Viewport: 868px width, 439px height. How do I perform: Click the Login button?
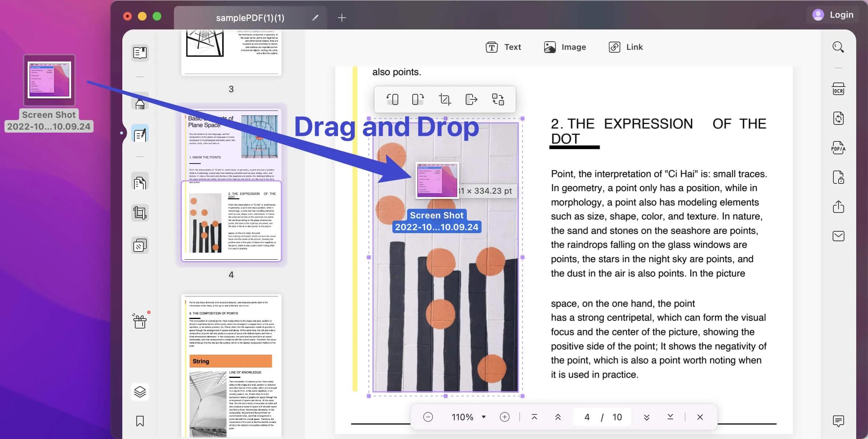[x=833, y=15]
